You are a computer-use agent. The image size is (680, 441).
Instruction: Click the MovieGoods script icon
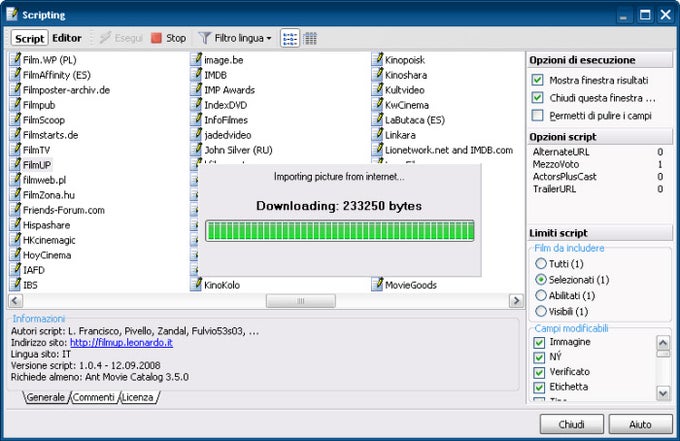pos(377,284)
